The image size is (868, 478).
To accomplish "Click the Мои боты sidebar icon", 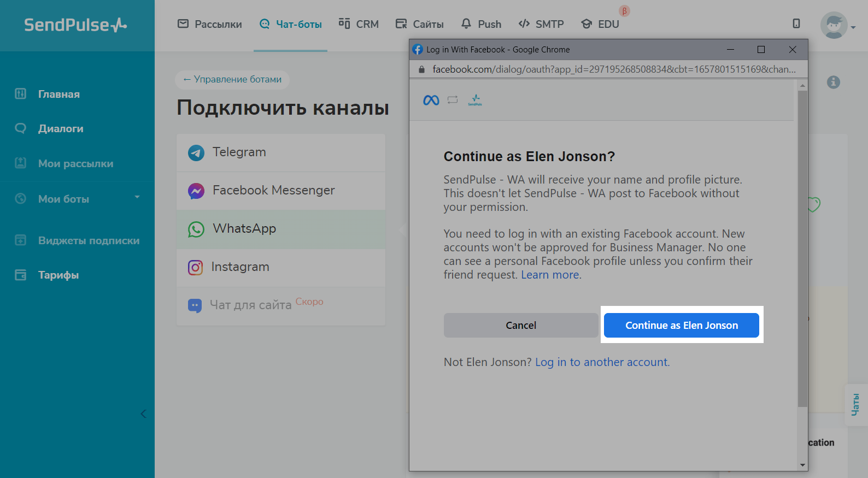I will click(x=20, y=198).
